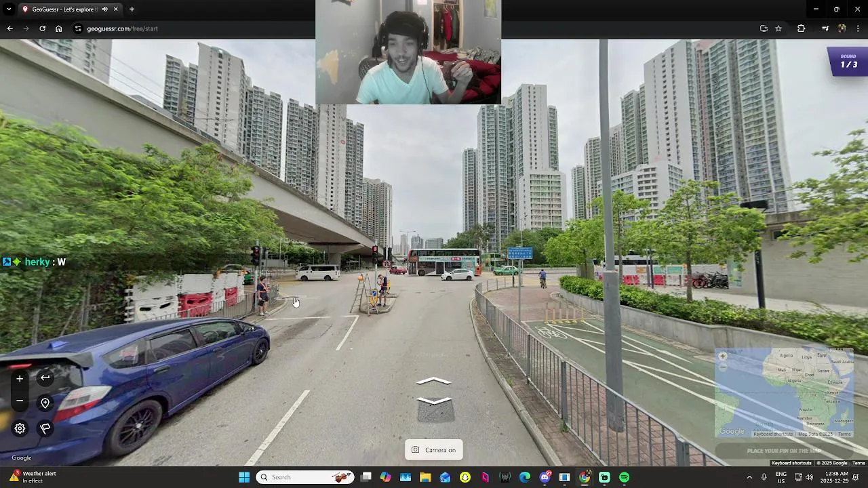Open the Google Terms link
Screen dimensions: 868x488
pos(859,463)
